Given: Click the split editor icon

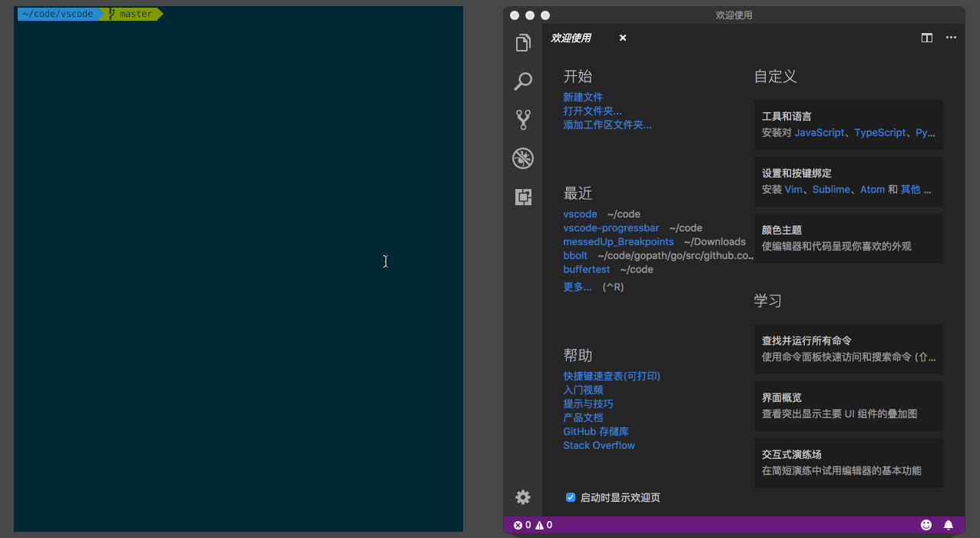Looking at the screenshot, I should point(927,38).
